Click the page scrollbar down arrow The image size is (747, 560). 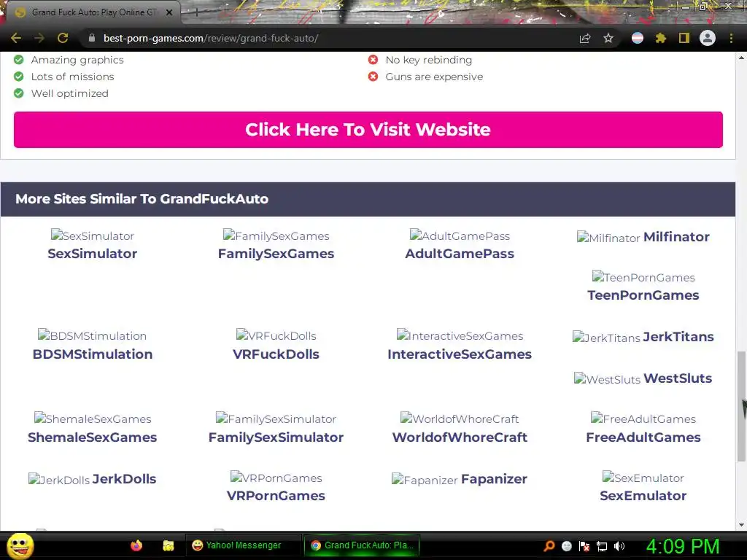741,525
